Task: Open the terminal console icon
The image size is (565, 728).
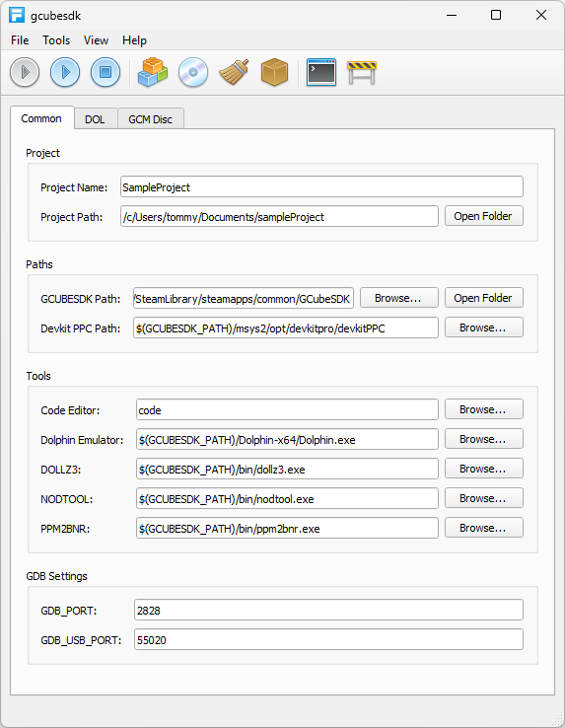Action: (321, 72)
